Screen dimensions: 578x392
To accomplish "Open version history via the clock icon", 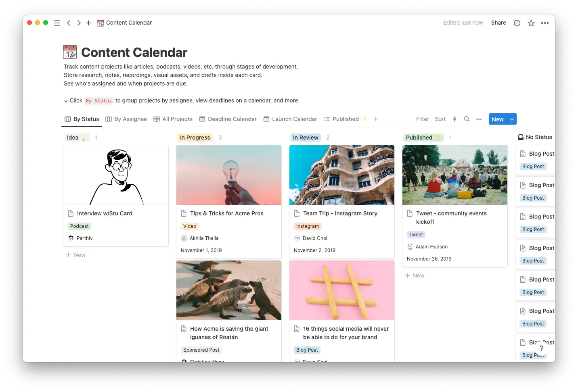I will (517, 23).
